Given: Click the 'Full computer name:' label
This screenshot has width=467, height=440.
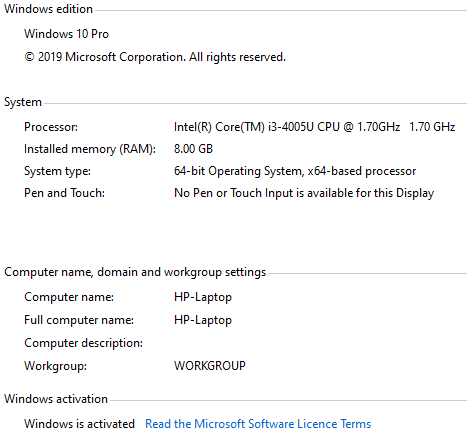Looking at the screenshot, I should pos(79,320).
